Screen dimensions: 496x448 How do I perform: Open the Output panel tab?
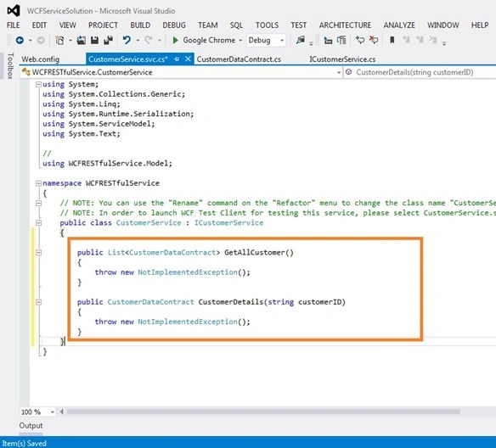point(31,426)
